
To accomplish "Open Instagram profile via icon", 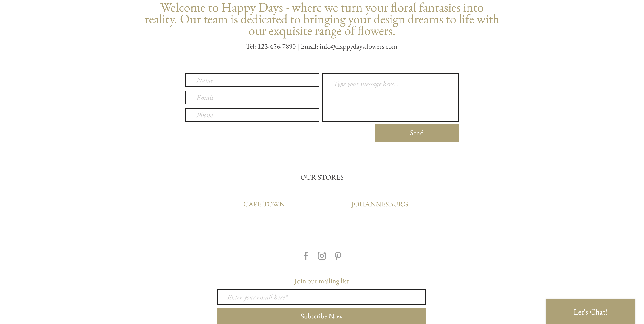I will tap(322, 255).
